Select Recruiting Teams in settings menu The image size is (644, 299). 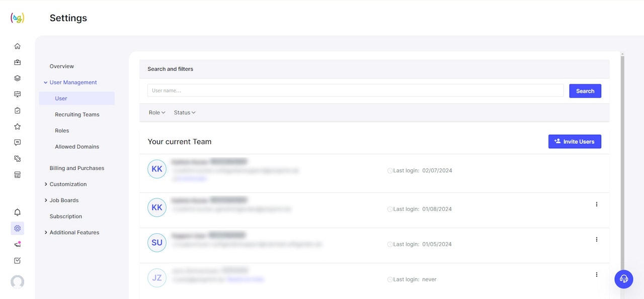tap(77, 115)
